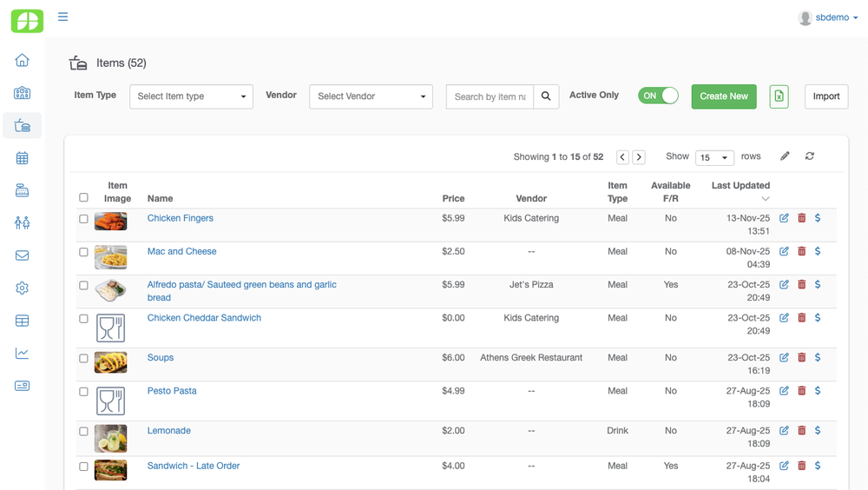Open the Mac and Cheese link
Viewport: 868px width, 490px height.
[x=181, y=252]
